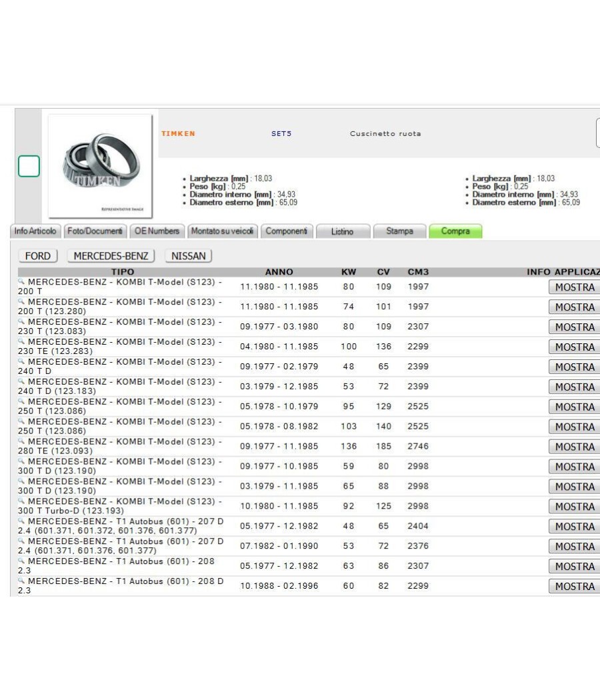Click the year range 10.1988 - 02.1996
This screenshot has height=700, width=600.
coord(279,586)
